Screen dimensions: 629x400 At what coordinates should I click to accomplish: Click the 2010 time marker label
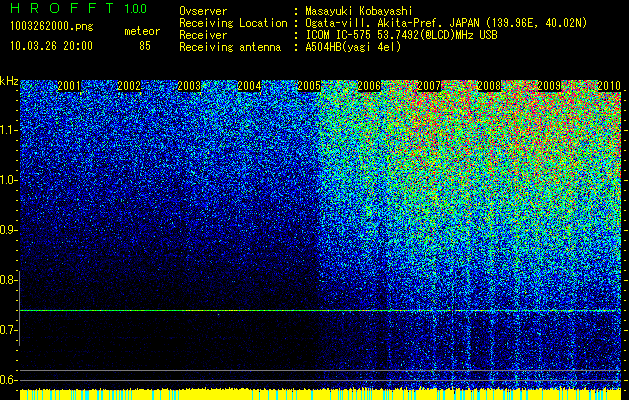click(609, 86)
